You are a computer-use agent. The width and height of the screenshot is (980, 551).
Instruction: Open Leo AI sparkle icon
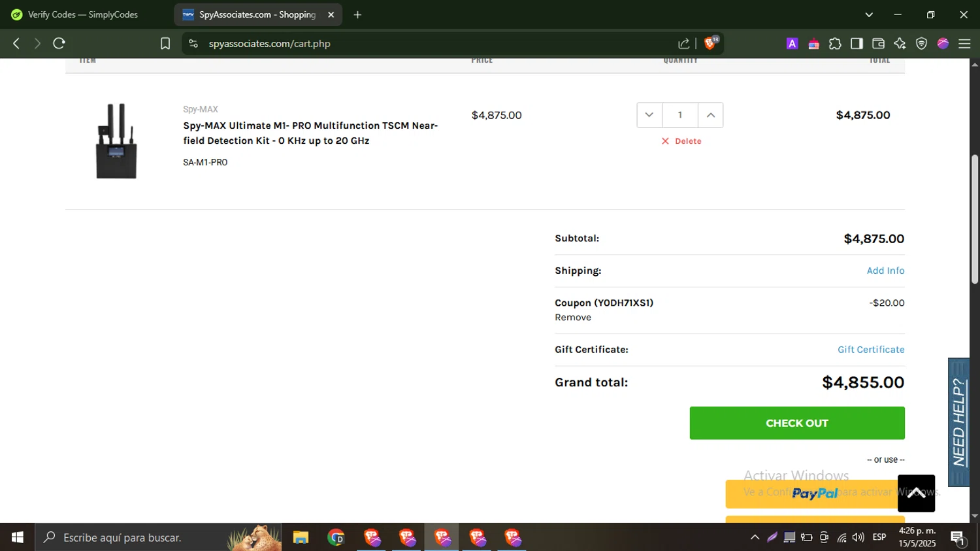coord(900,43)
